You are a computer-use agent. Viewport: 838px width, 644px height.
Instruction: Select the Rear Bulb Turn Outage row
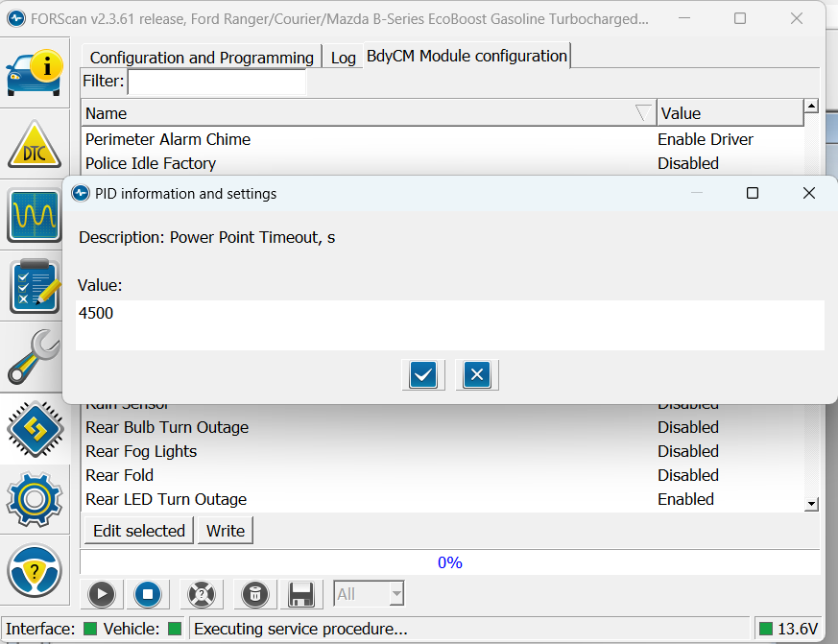pos(443,427)
